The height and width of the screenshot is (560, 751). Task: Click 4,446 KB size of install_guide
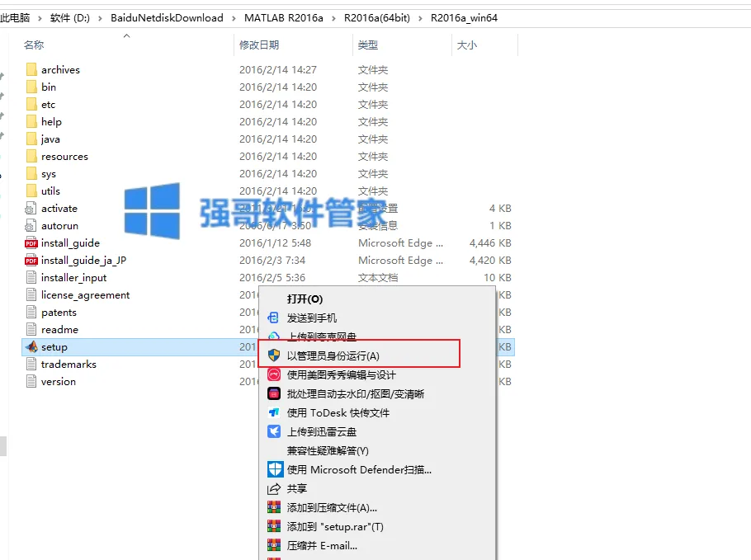(490, 243)
